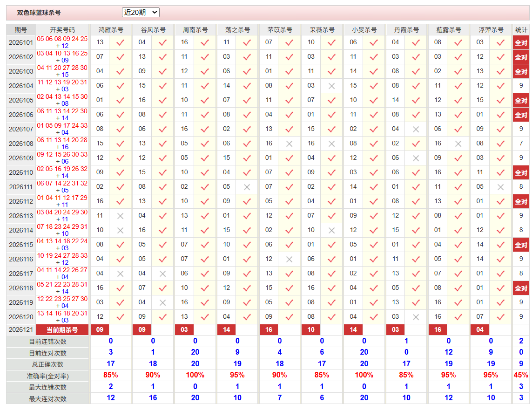This screenshot has width=532, height=411.
Task: Select the period number 2026112
Action: click(x=21, y=202)
